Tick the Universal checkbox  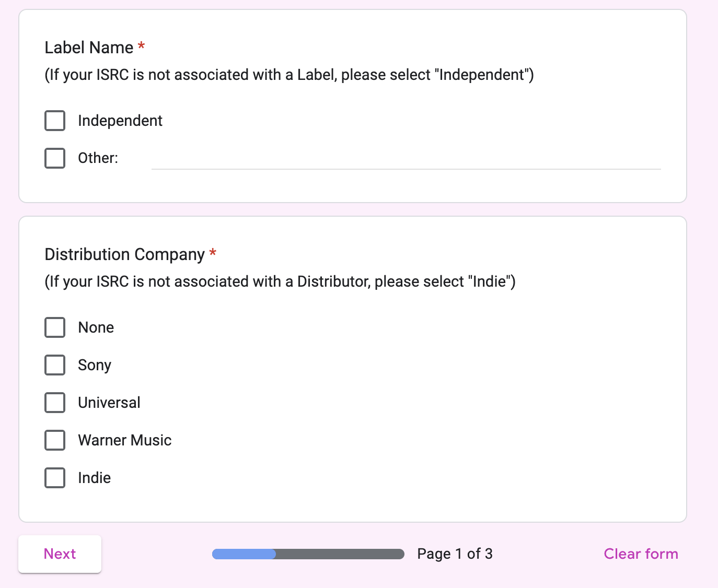click(55, 403)
